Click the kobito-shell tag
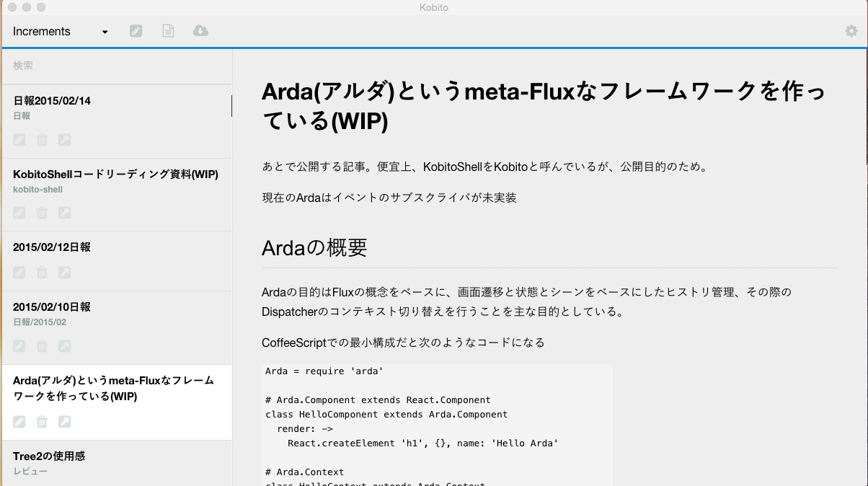The width and height of the screenshot is (868, 486). (x=37, y=190)
